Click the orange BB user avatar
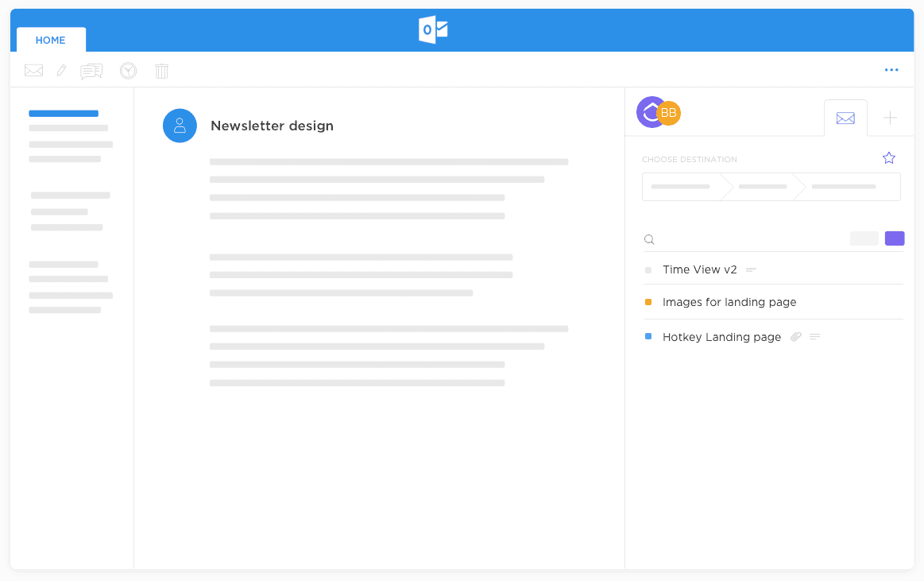Screen dimensions: 924x581 coord(670,113)
